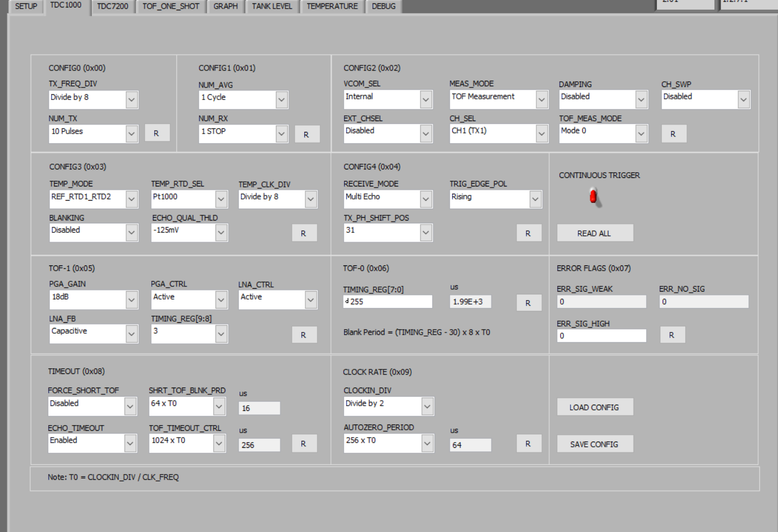Read CONFIG1 register with R button
The height and width of the screenshot is (532, 778).
(x=307, y=135)
